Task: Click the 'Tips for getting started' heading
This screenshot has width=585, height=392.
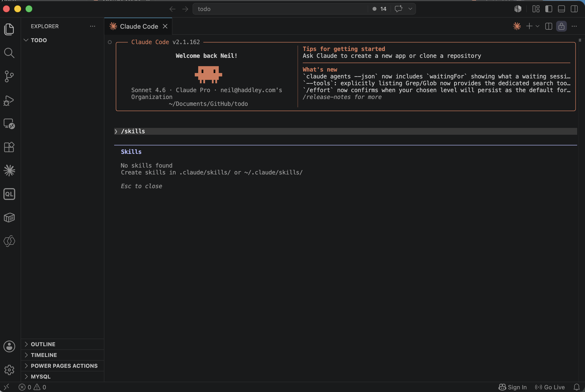Action: [344, 49]
